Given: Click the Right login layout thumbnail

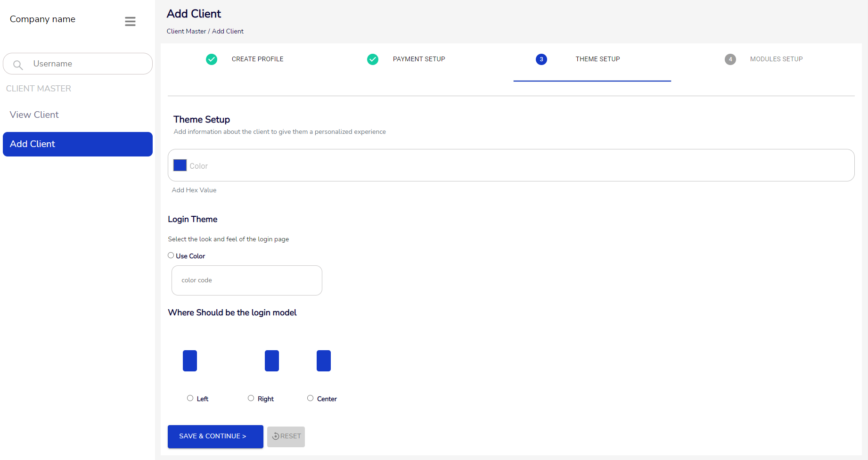Looking at the screenshot, I should tap(272, 361).
